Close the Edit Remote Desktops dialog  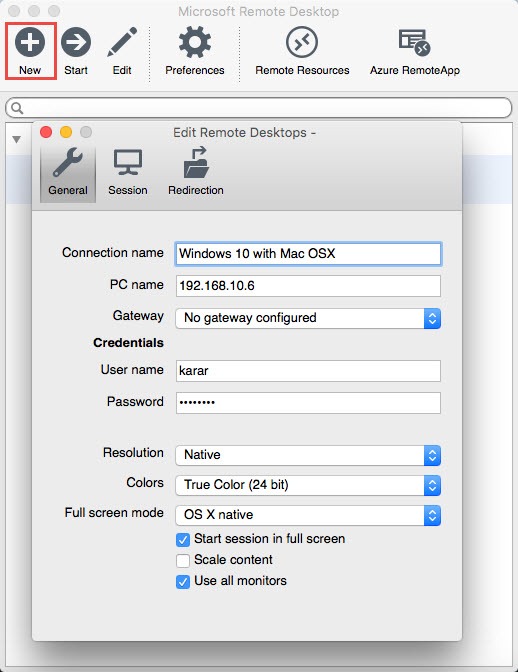tap(46, 132)
